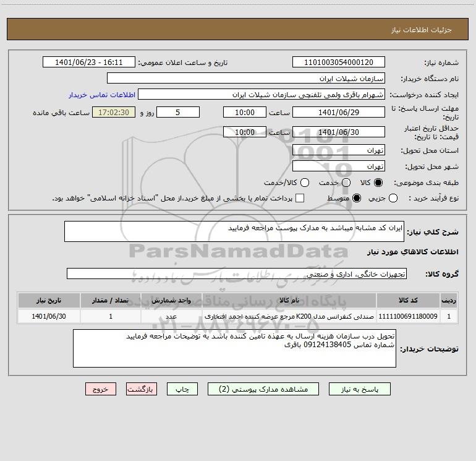Select the خدمت radio button

[346, 183]
